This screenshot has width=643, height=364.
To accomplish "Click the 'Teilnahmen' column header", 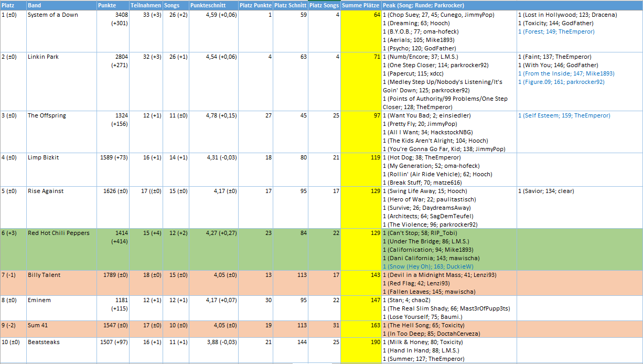I will (x=146, y=5).
